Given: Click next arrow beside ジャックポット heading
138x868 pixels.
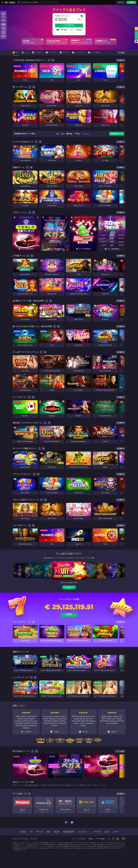Looking at the screenshot, I should [34, 622].
